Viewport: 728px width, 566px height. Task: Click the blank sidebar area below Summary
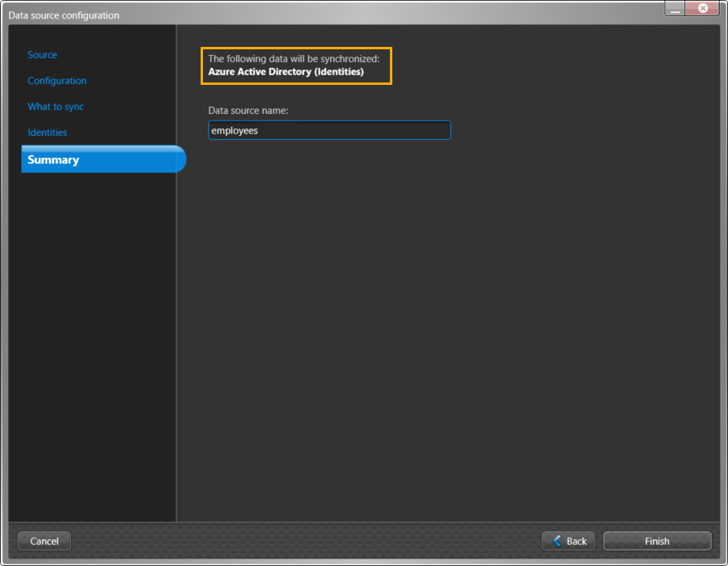[93, 340]
